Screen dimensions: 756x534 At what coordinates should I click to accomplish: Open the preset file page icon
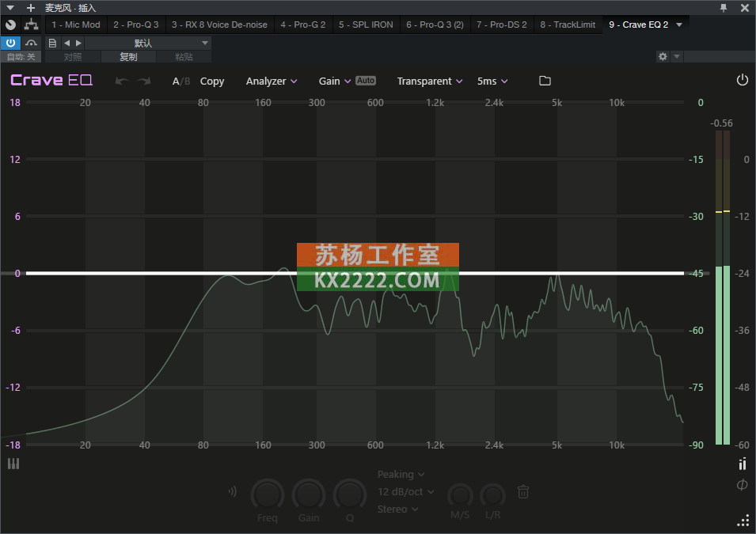52,43
